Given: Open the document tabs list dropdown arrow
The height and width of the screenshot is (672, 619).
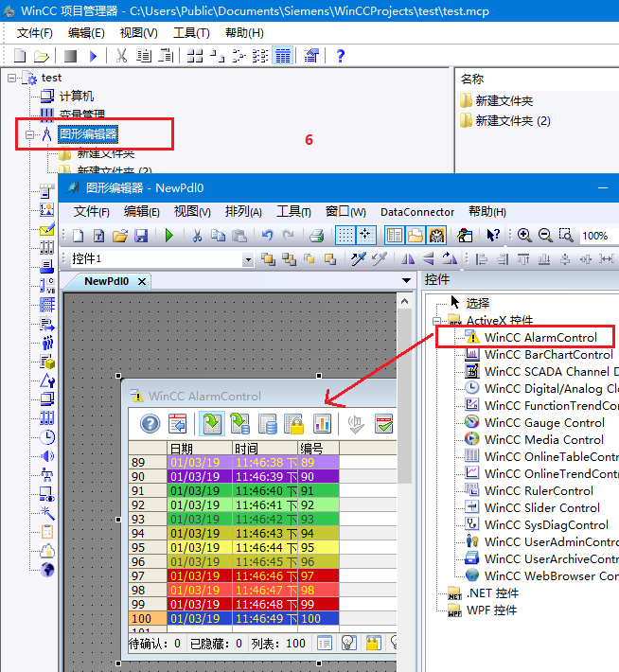Looking at the screenshot, I should click(406, 281).
